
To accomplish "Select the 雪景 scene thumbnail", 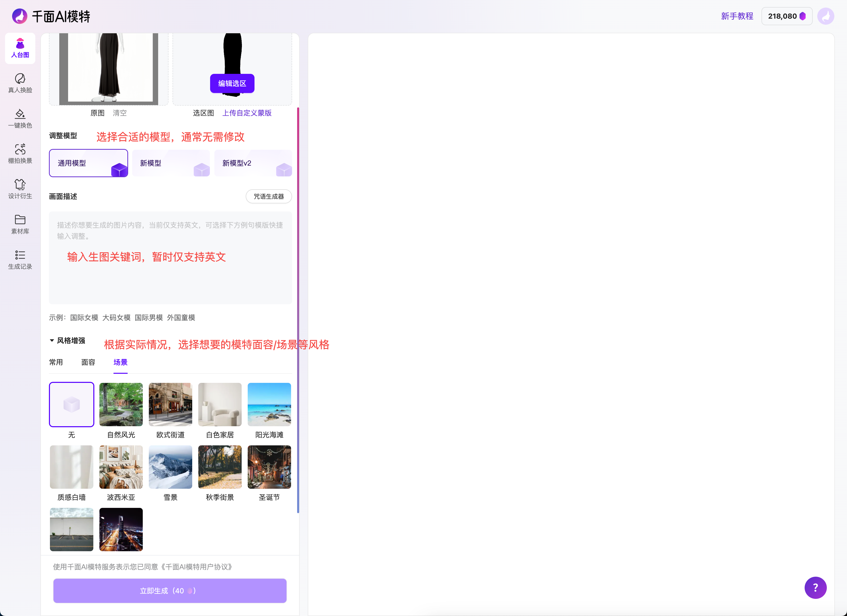I will pyautogui.click(x=170, y=467).
